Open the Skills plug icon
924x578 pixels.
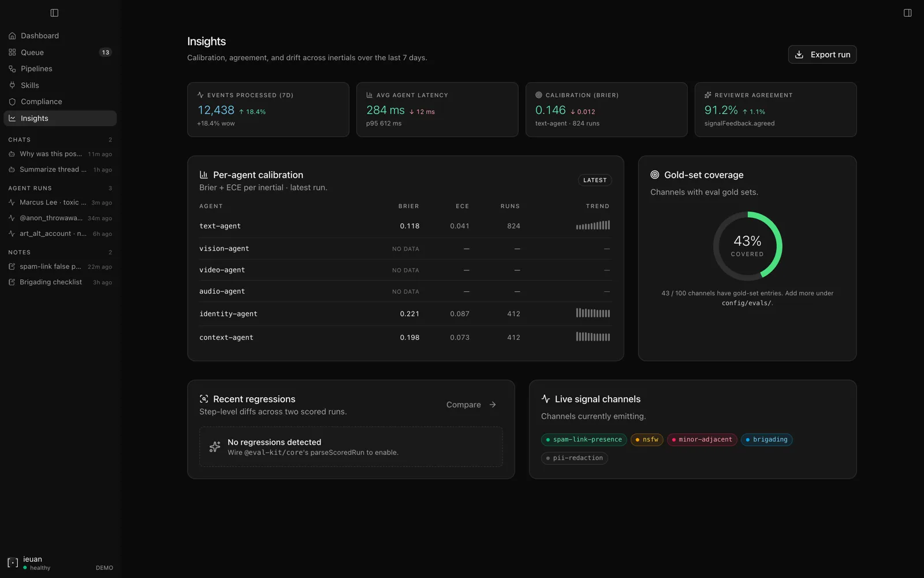pyautogui.click(x=12, y=85)
